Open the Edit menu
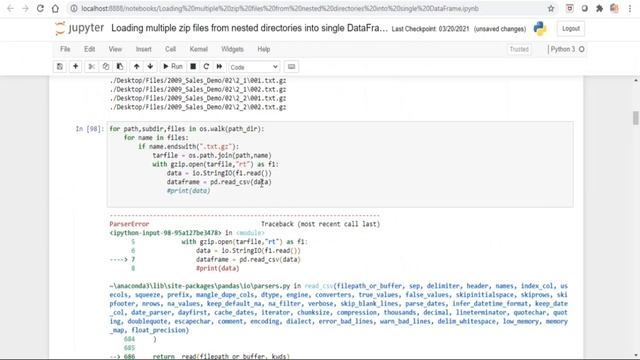The image size is (640, 360). coord(89,49)
